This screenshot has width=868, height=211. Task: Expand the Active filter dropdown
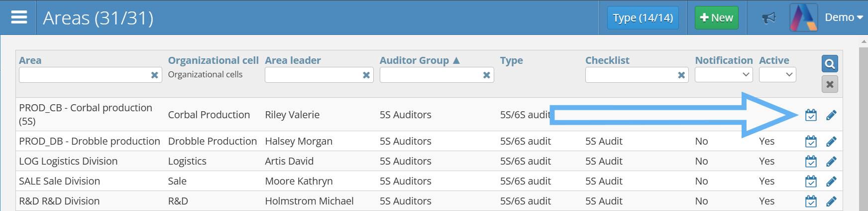pos(777,75)
